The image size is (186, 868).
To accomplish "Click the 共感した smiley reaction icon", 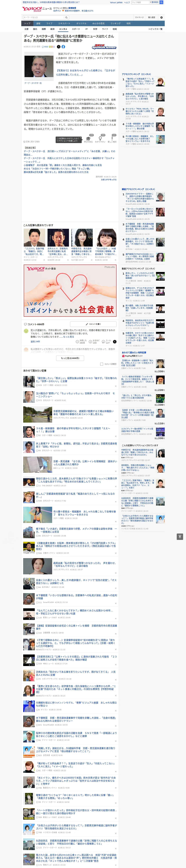I will [77, 342].
